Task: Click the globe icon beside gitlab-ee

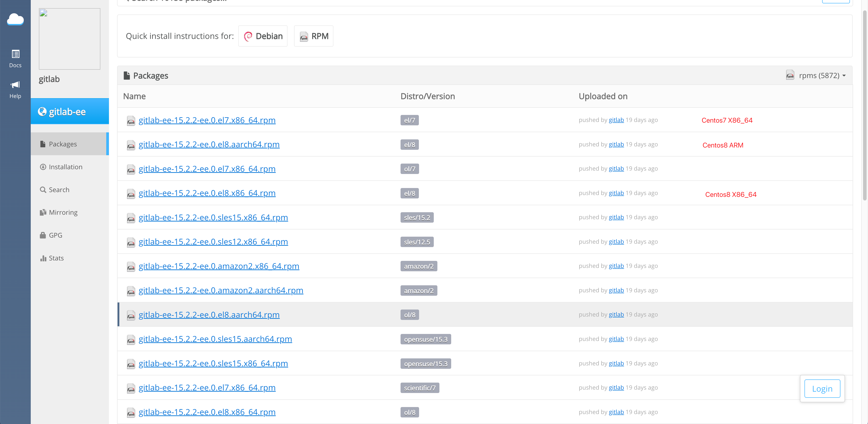Action: click(x=42, y=111)
